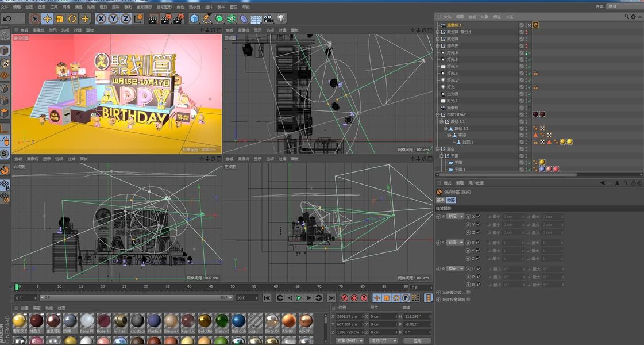Jump to the start of the animation
Image resolution: width=644 pixels, height=345 pixels.
267,298
